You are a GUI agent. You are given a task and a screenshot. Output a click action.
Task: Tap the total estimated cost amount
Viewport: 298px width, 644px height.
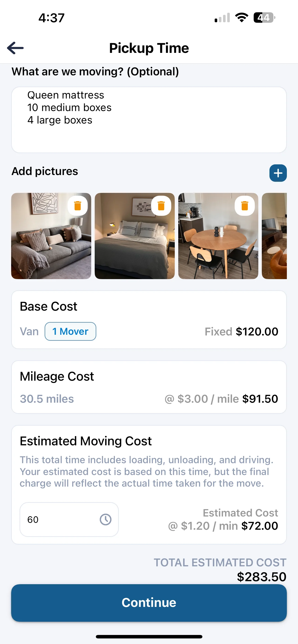tap(262, 577)
